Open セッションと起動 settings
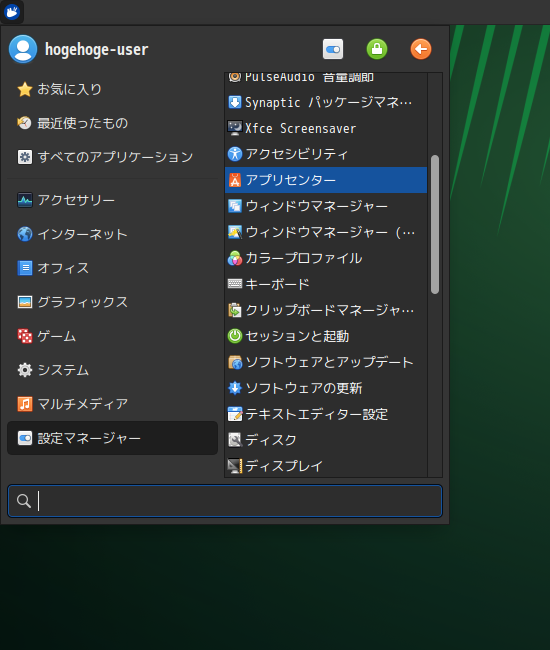 tap(326, 336)
